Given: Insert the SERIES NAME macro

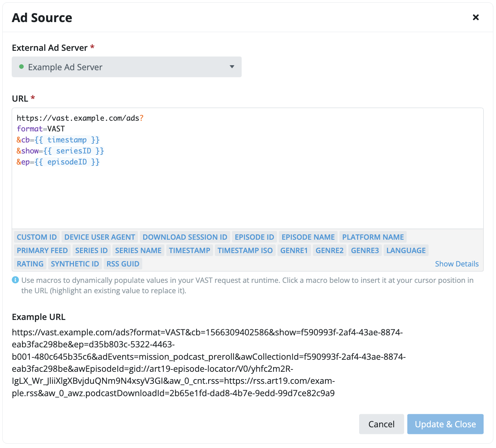Looking at the screenshot, I should tap(138, 250).
